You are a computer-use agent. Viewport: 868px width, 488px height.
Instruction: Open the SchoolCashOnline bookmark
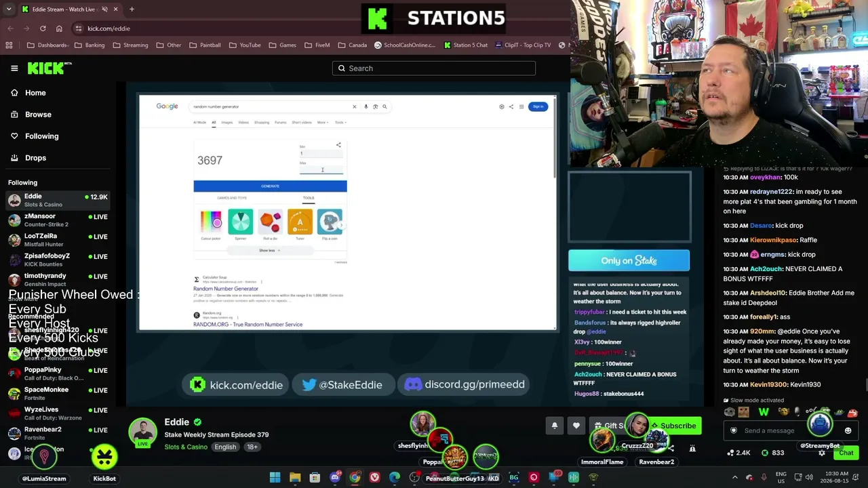click(x=405, y=45)
